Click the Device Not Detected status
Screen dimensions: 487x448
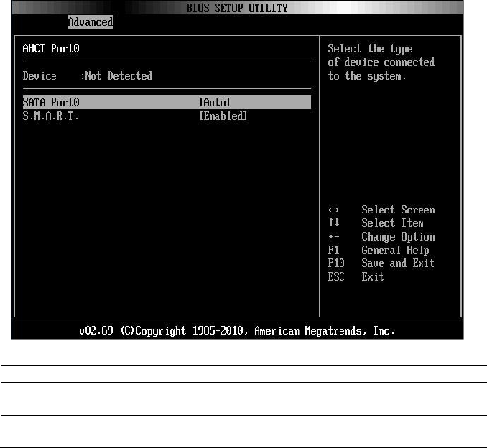point(88,75)
